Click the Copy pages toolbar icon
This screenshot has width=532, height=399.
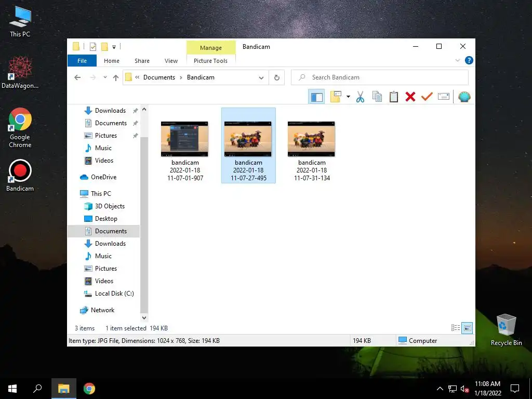(x=377, y=97)
